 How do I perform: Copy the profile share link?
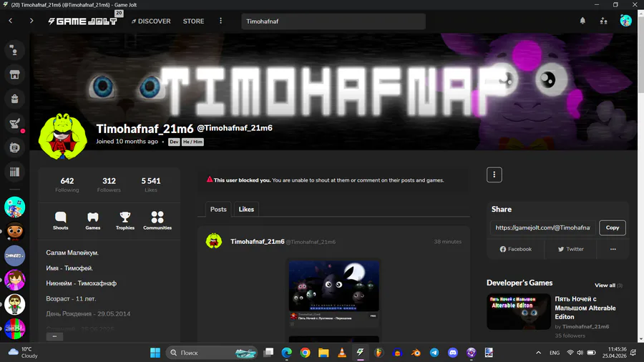pos(613,228)
